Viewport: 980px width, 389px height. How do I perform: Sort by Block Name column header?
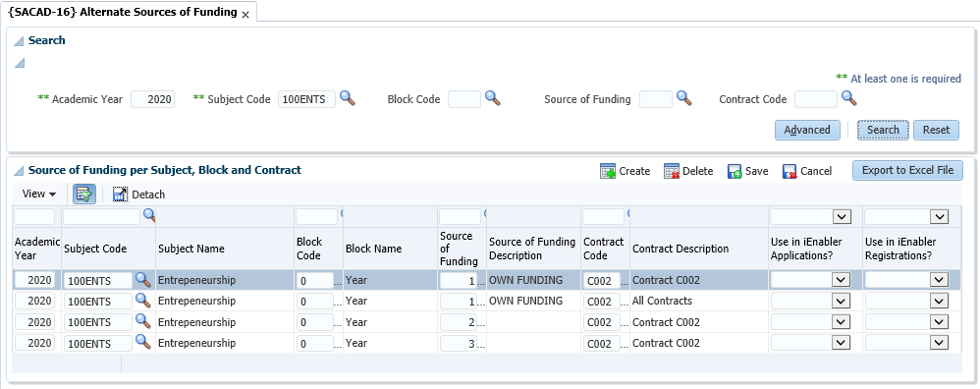[374, 249]
